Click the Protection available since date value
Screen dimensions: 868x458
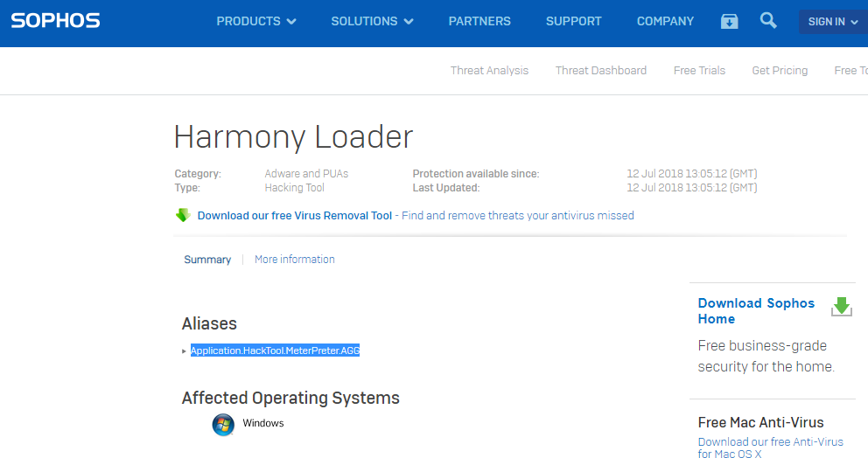tap(691, 174)
